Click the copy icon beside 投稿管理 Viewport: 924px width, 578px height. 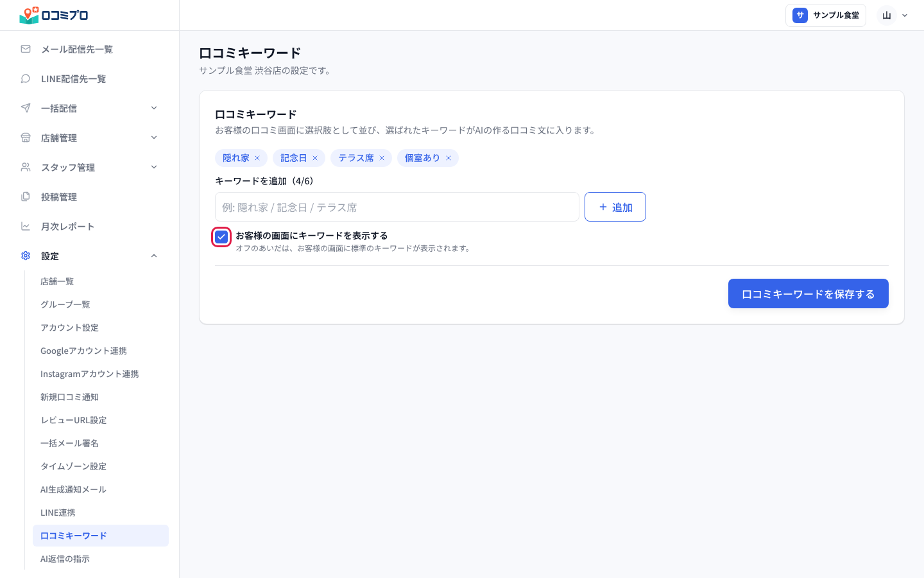26,197
